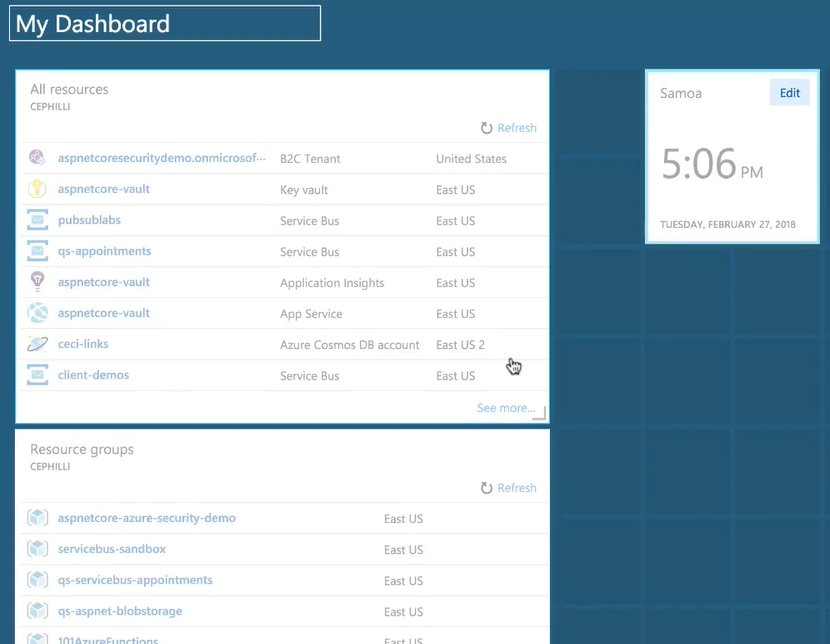Click the resource group cube icon for servicebus-sandbox
The width and height of the screenshot is (830, 644).
point(37,549)
